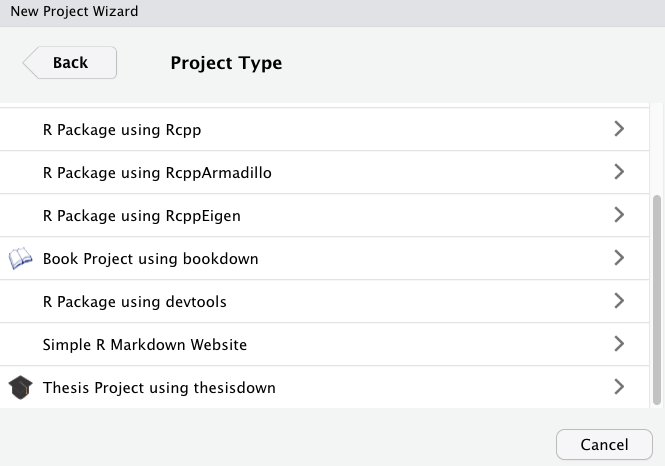Expand RcppEigen row via its chevron
The height and width of the screenshot is (466, 665).
point(619,215)
